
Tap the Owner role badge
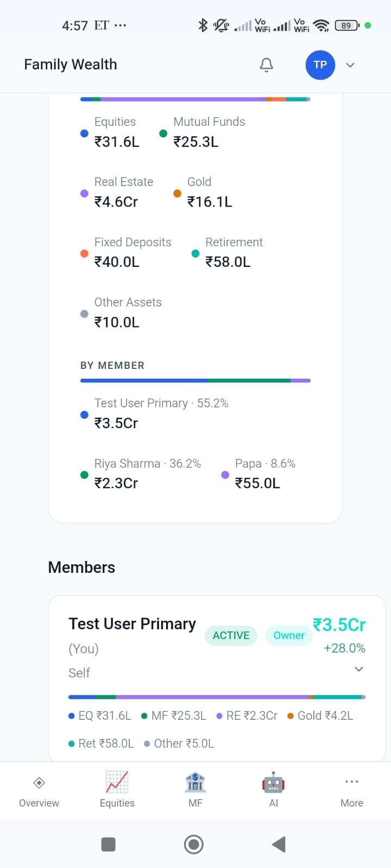coord(289,635)
